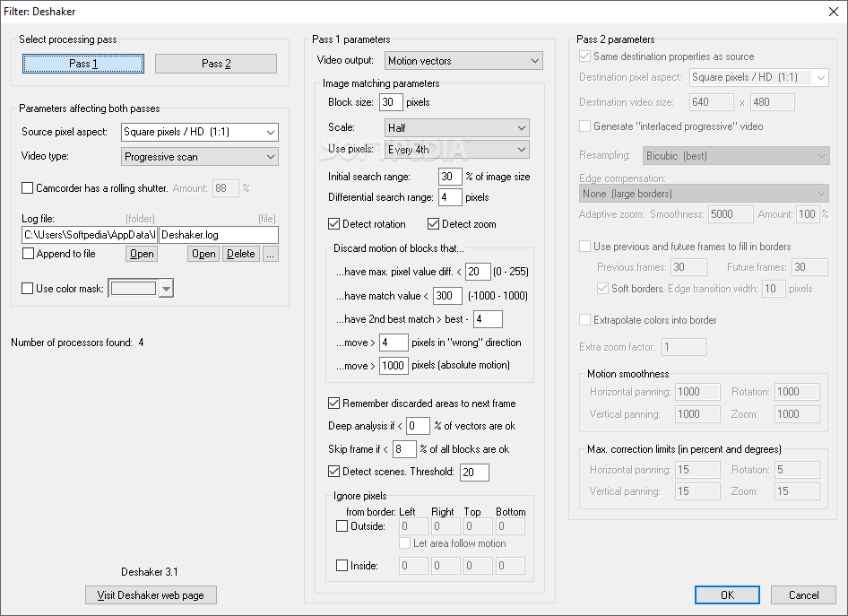Toggle the Append to file checkbox
Viewport: 848px width, 616px height.
(28, 254)
